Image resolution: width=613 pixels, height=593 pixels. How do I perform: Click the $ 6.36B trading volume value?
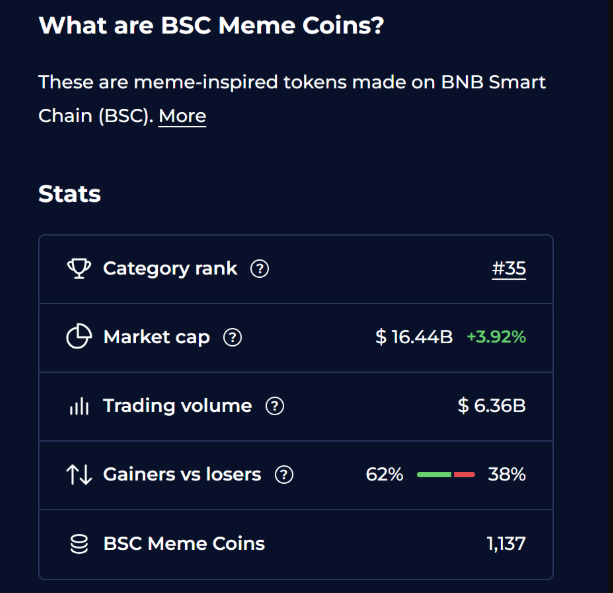pyautogui.click(x=491, y=406)
